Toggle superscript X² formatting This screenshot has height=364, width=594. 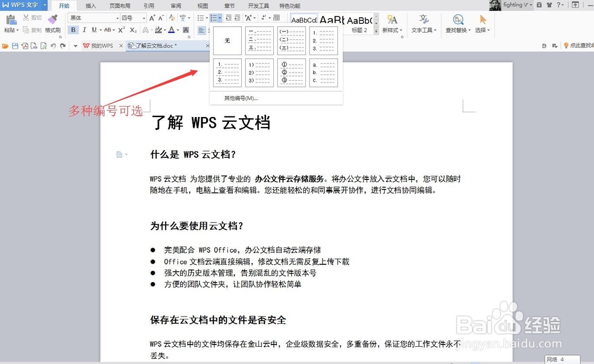[x=121, y=30]
